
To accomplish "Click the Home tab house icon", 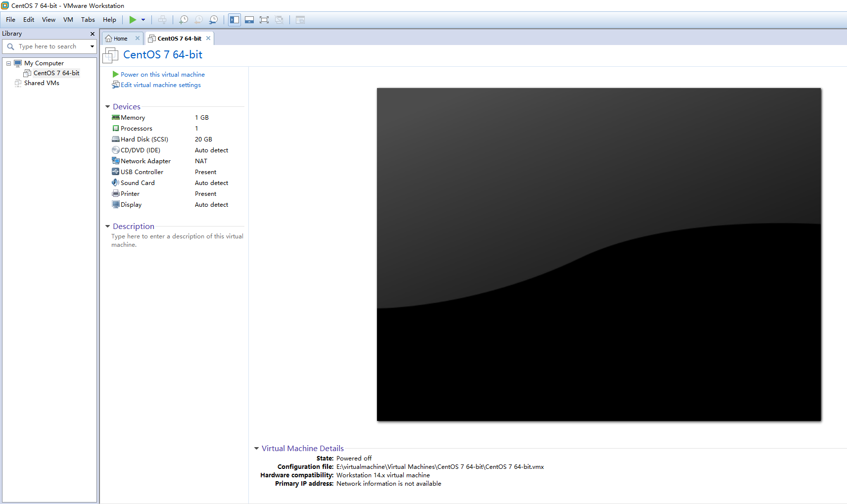I will [x=109, y=39].
